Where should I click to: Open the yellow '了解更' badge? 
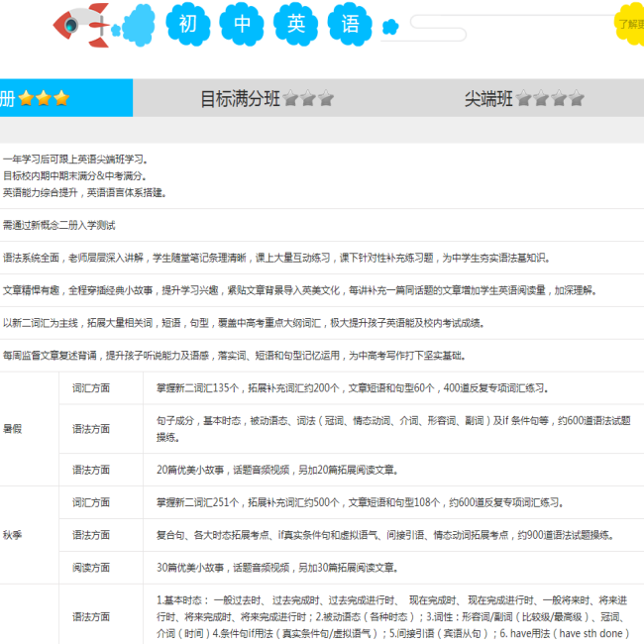(x=630, y=24)
